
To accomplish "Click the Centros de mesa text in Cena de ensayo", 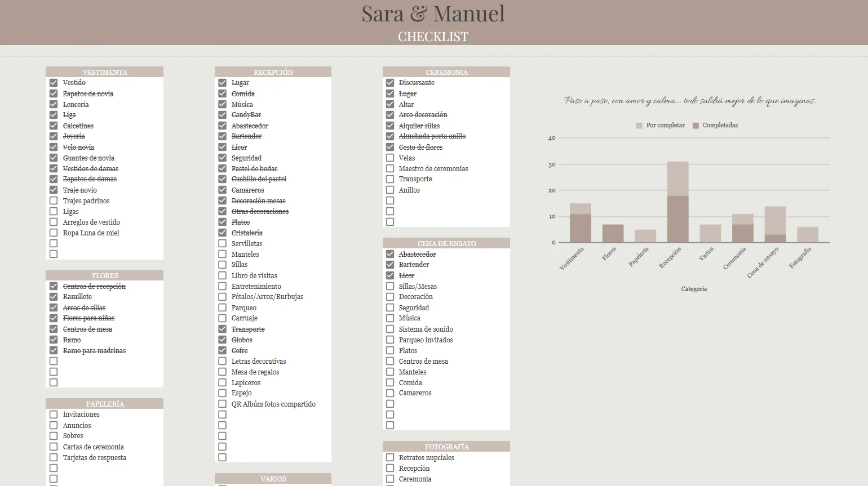I will [423, 362].
